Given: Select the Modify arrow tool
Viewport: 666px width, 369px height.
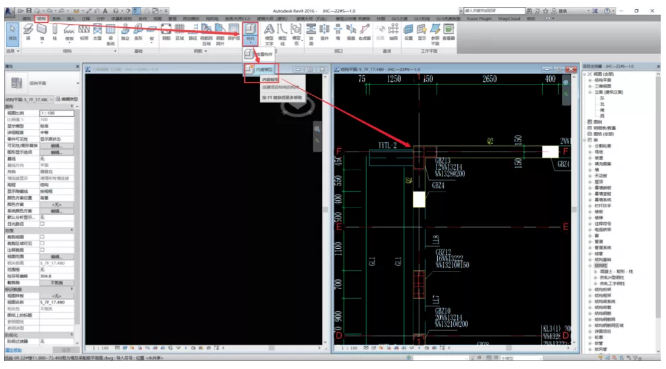Looking at the screenshot, I should click(13, 33).
